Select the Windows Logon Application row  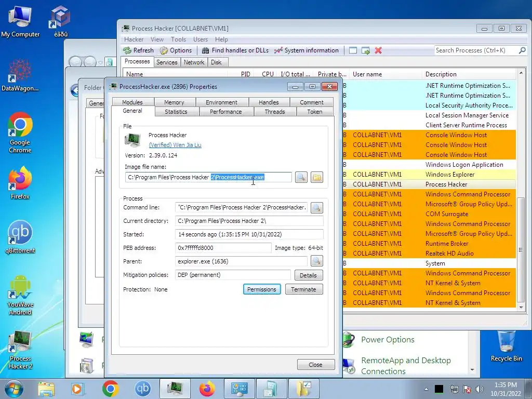click(x=430, y=165)
